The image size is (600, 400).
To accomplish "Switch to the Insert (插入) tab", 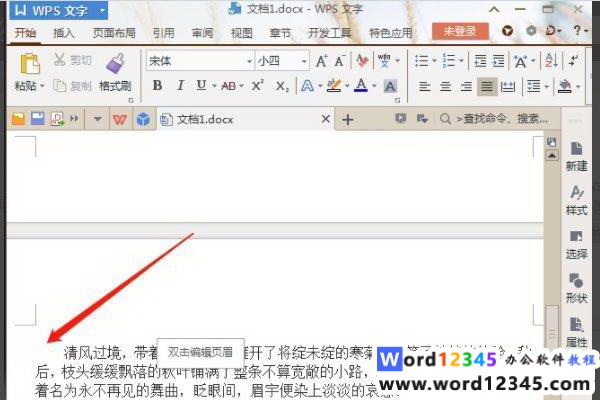I will 64,32.
